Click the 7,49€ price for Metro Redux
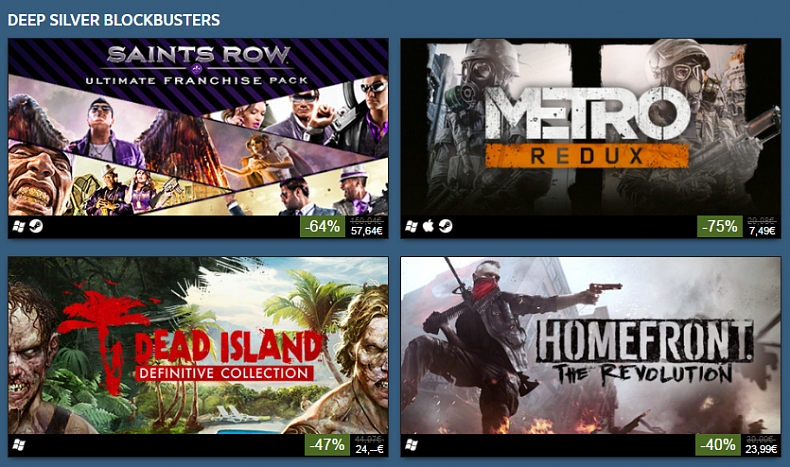790x467 pixels. click(762, 231)
